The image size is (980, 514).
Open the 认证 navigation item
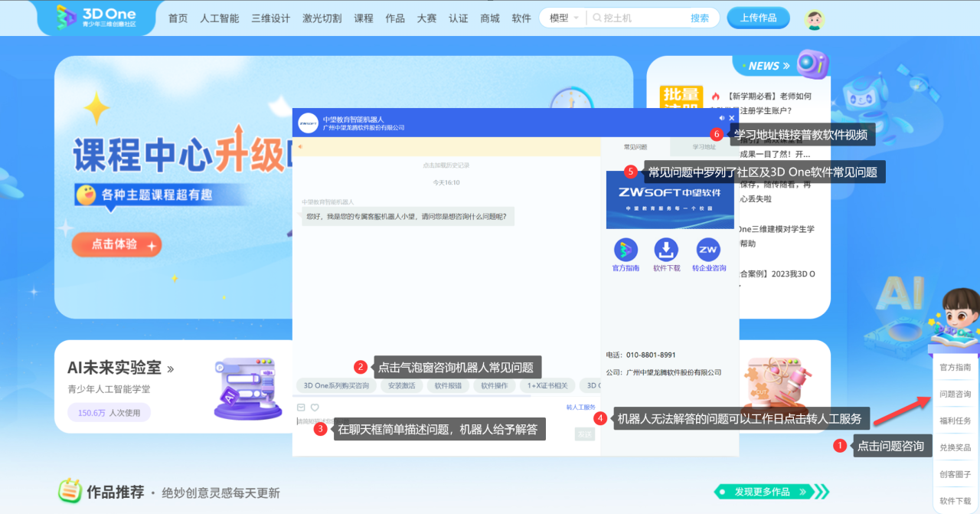[459, 18]
